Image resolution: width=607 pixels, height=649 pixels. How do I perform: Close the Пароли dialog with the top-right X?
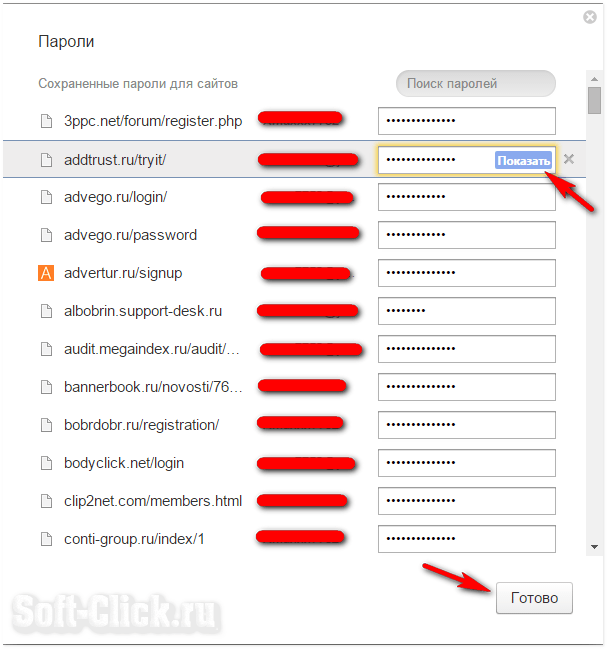click(590, 17)
